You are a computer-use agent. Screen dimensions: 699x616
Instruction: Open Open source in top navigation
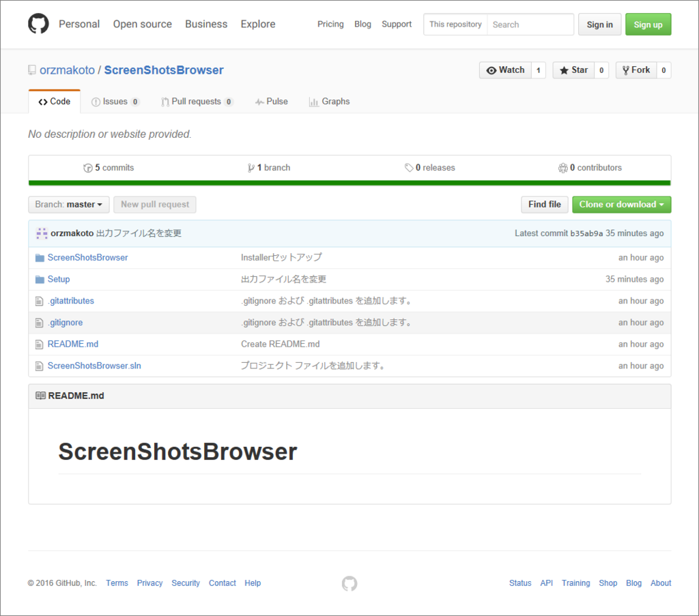pos(142,24)
